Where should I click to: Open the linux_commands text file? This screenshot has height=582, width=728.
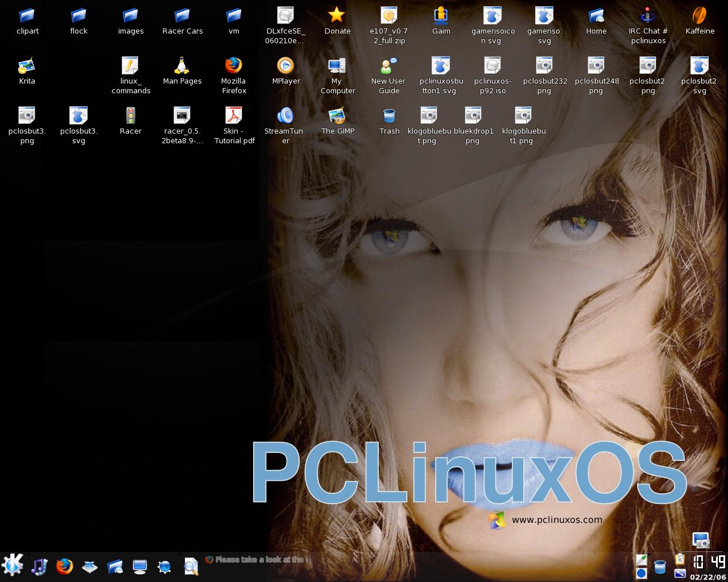click(130, 66)
